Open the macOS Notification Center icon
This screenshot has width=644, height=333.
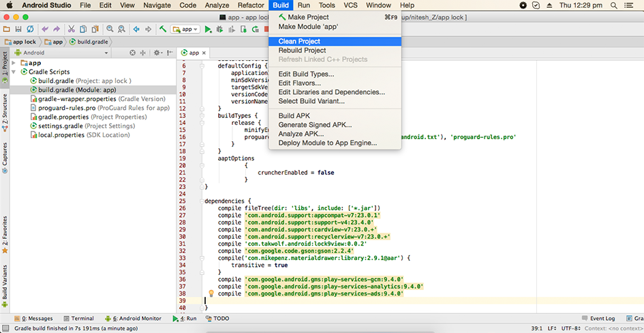click(628, 5)
